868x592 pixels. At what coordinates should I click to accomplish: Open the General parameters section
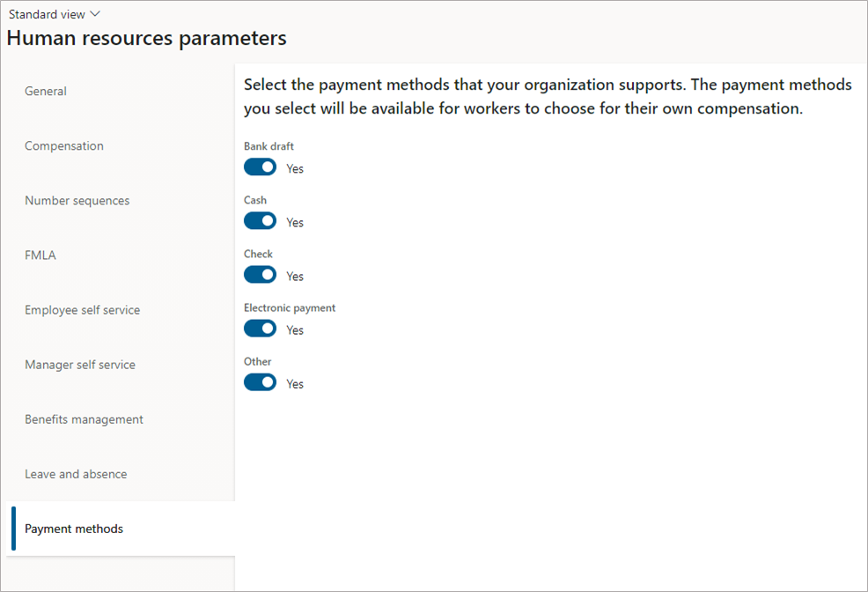46,91
